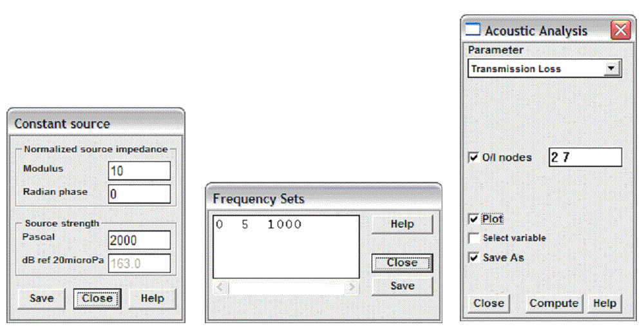Click the O/I nodes input field
The height and width of the screenshot is (327, 644).
pos(585,157)
